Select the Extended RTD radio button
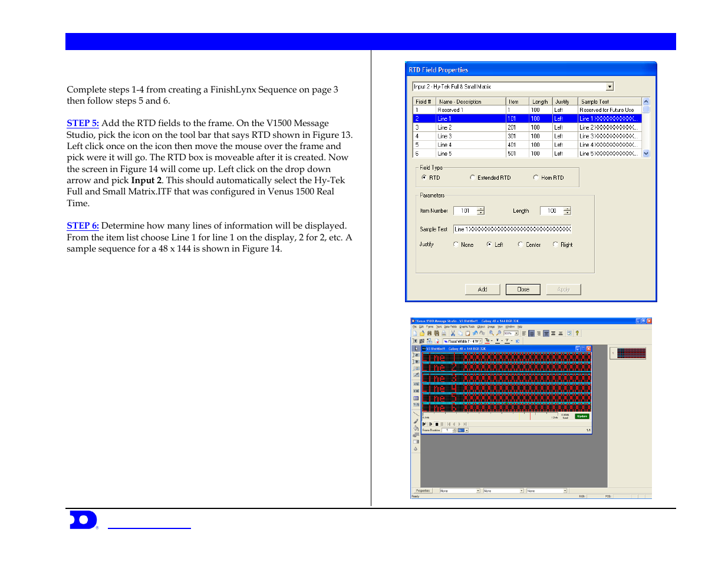Image resolution: width=728 pixels, height=562 pixels. (473, 177)
